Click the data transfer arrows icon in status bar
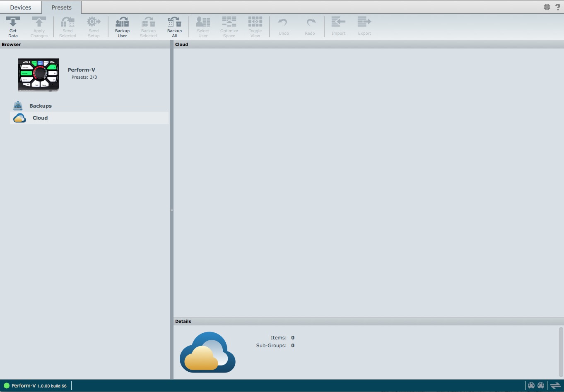564x392 pixels. (x=555, y=385)
